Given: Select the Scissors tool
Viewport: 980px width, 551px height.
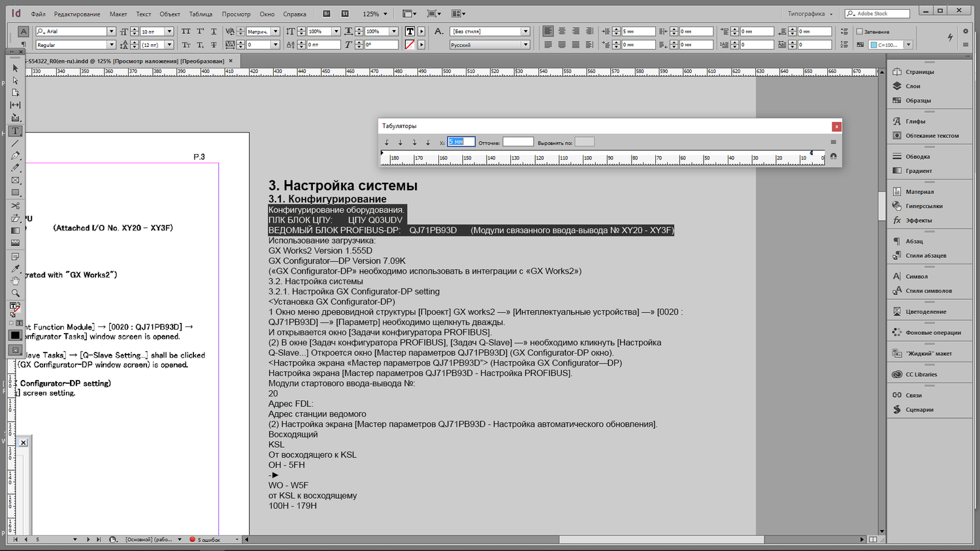Looking at the screenshot, I should coord(15,206).
